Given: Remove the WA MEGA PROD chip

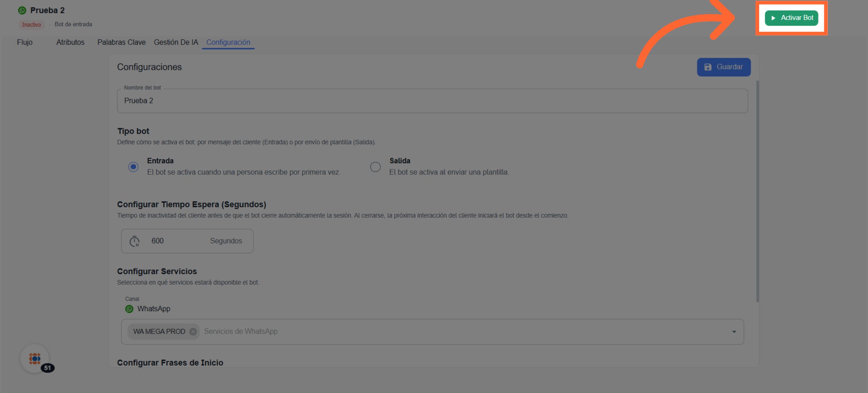Looking at the screenshot, I should (x=193, y=331).
